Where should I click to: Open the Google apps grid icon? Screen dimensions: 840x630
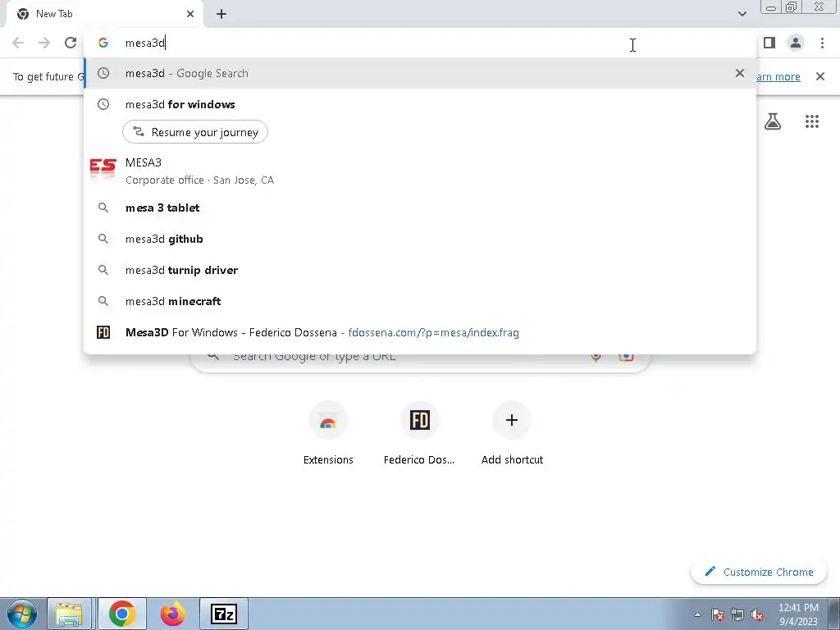pos(812,121)
